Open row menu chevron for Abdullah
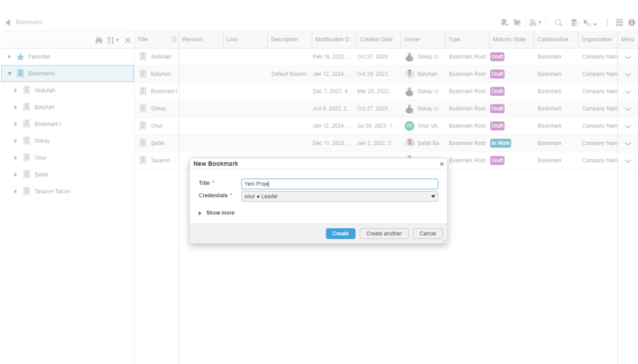Viewport: 638px width, 364px height. pos(627,57)
